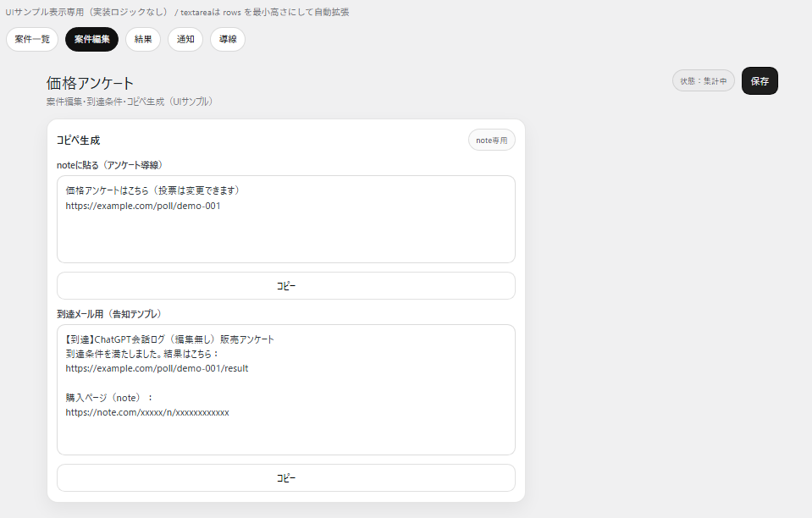The height and width of the screenshot is (518, 812).
Task: Open the 案件一覧 tab
Action: point(32,39)
